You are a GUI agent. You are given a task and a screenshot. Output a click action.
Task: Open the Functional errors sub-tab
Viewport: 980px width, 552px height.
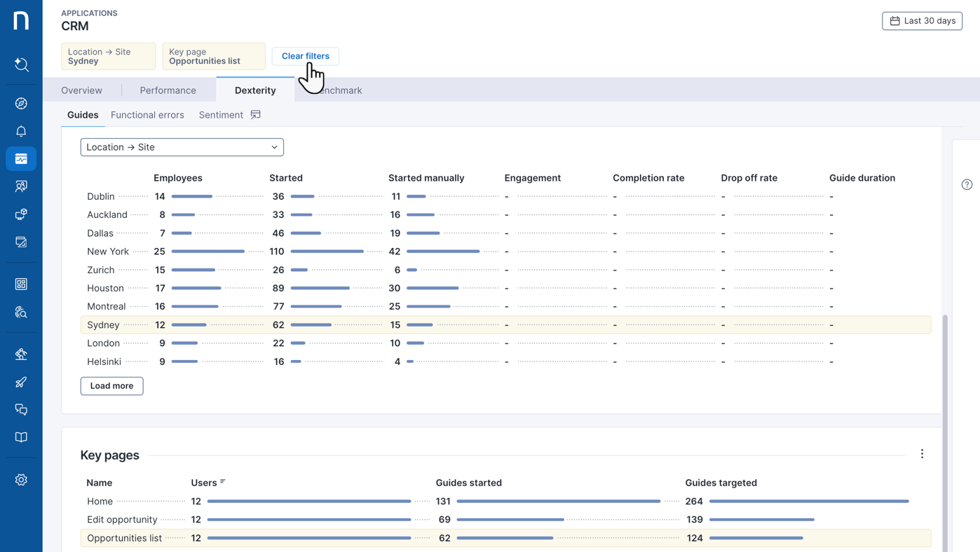click(x=147, y=115)
